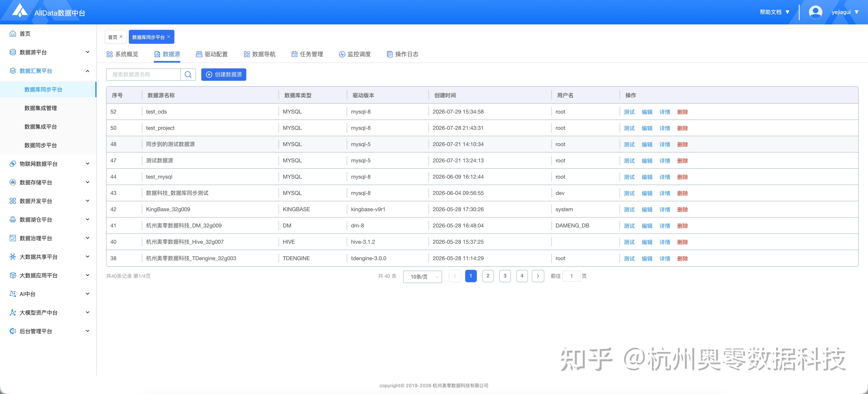This screenshot has width=868, height=394.
Task: Switch to the 数据源 tab
Action: point(167,54)
